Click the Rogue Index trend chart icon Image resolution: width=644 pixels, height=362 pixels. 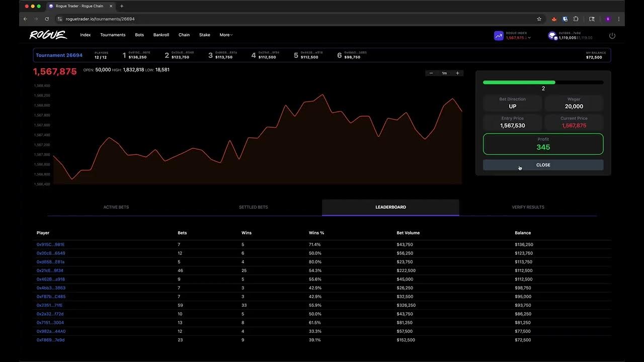point(499,36)
